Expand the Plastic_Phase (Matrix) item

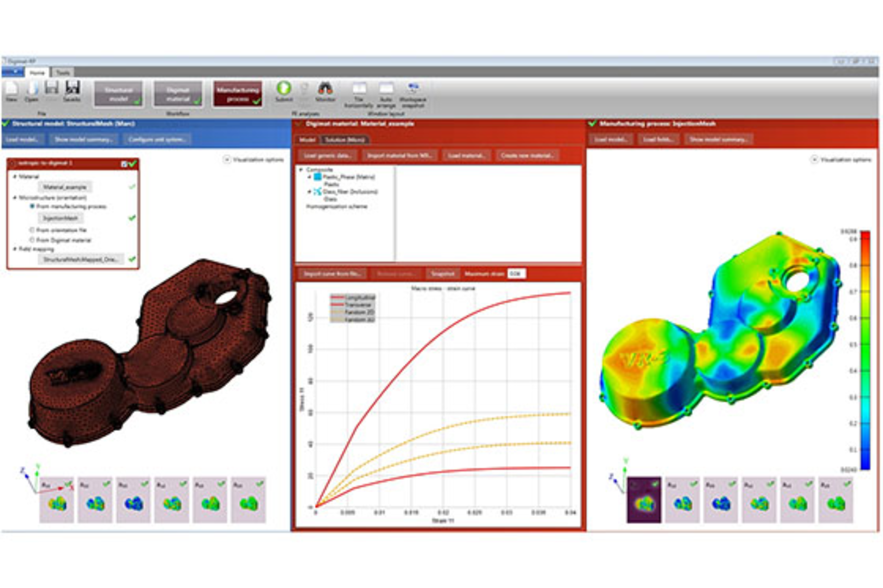[x=310, y=177]
